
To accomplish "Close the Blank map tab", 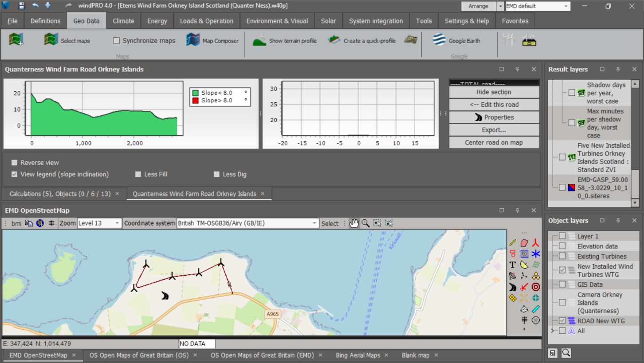I will click(436, 355).
